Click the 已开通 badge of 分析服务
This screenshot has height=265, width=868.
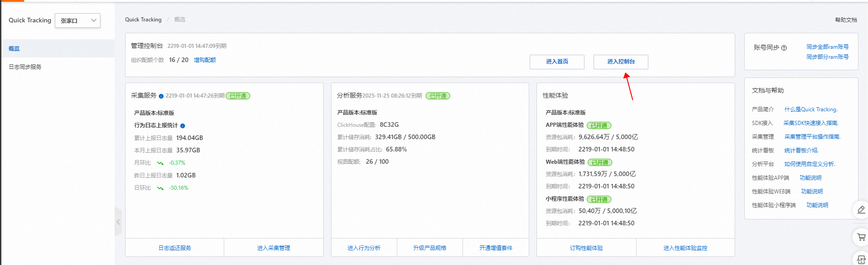pos(438,96)
